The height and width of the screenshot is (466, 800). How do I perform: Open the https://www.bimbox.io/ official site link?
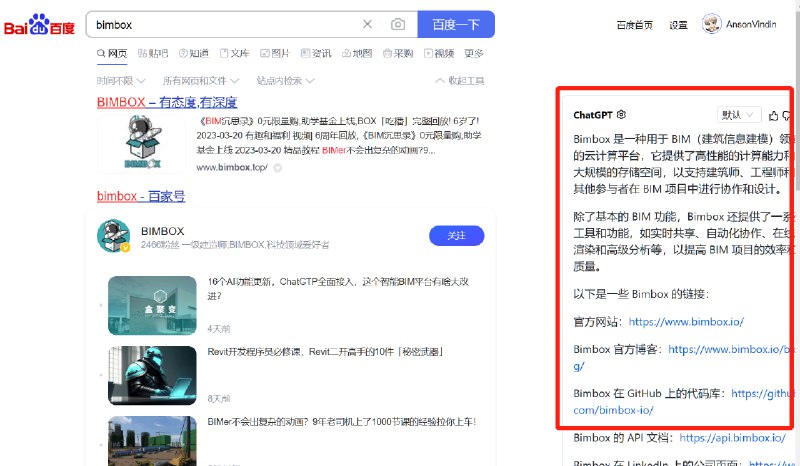686,322
